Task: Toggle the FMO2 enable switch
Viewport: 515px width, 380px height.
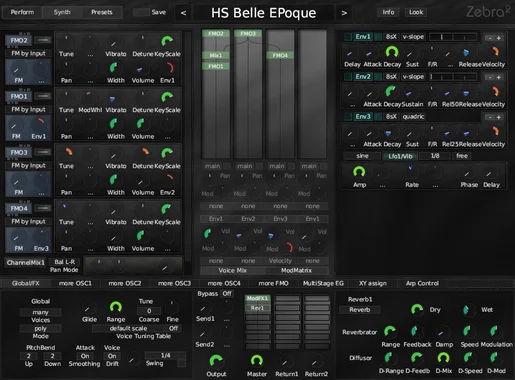Action: [x=43, y=40]
